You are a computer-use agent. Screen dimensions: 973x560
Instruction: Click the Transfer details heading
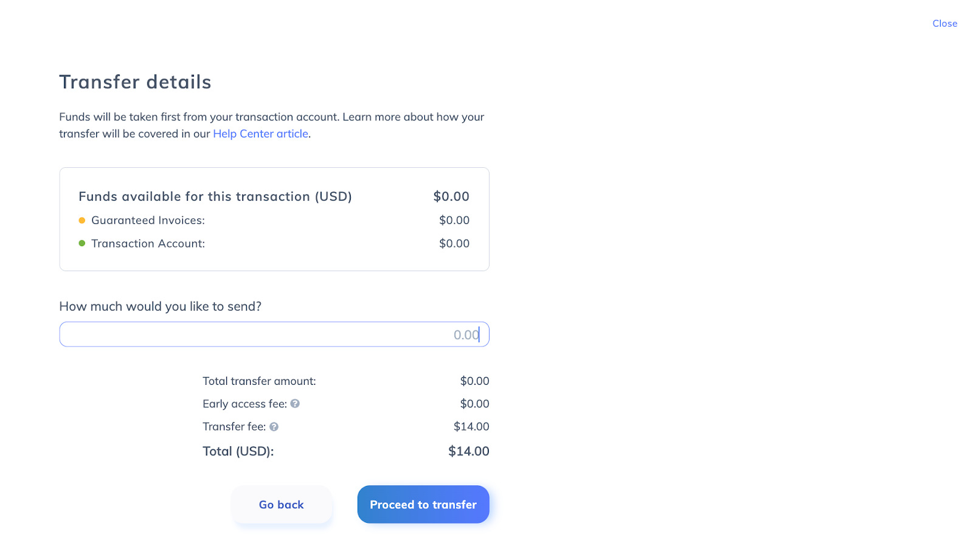point(135,82)
